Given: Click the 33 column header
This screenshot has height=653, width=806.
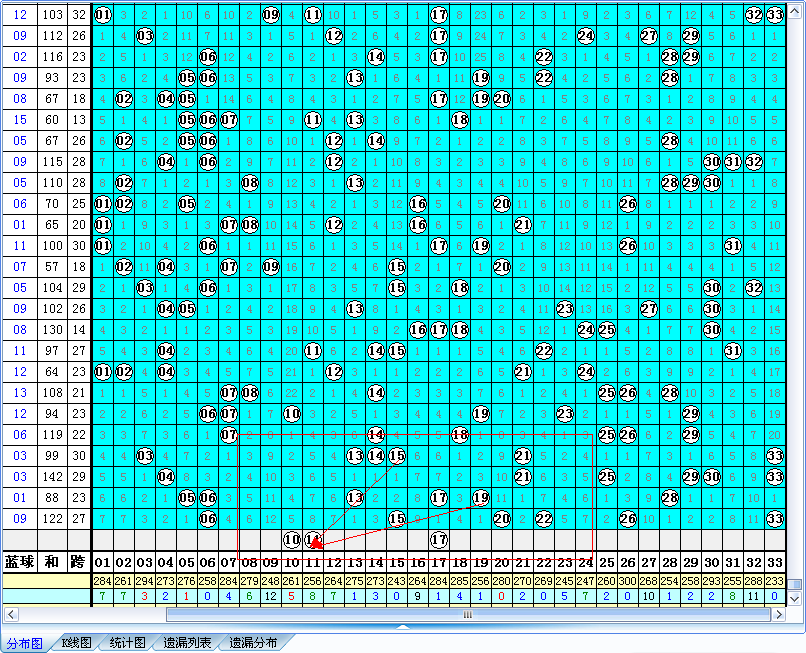Looking at the screenshot, I should point(775,561).
